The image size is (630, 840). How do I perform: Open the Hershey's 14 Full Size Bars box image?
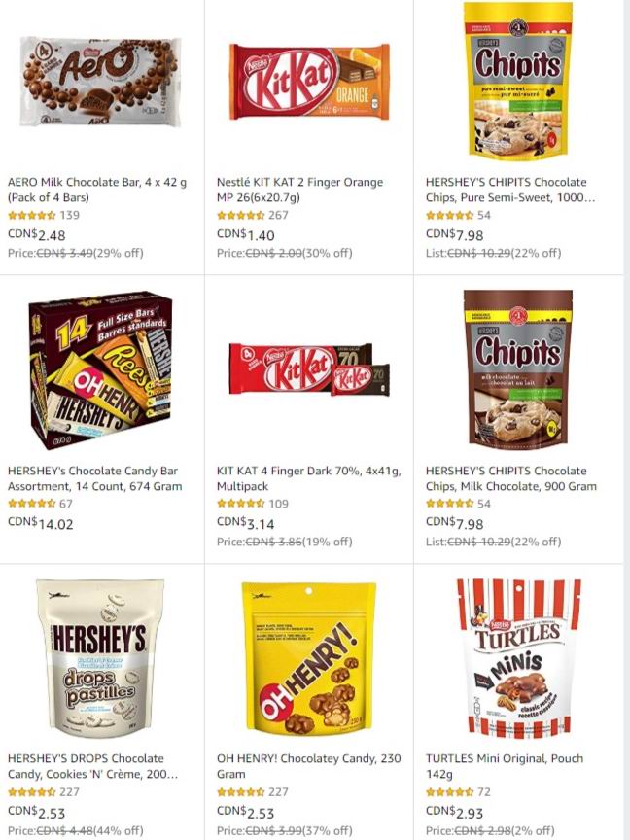click(101, 369)
